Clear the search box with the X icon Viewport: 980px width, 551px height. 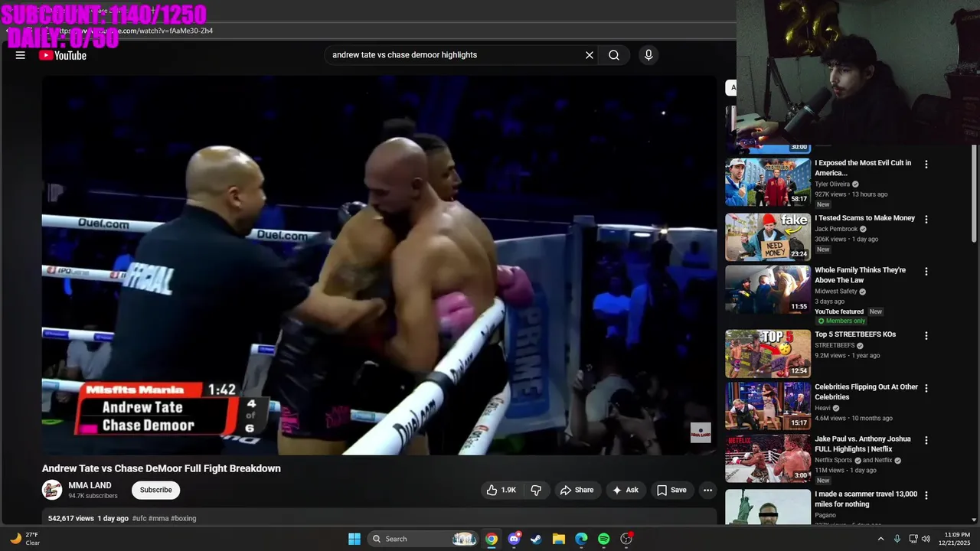coord(590,55)
